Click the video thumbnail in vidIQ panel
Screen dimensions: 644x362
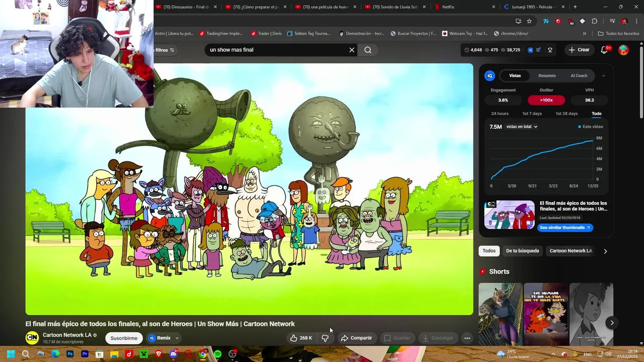pos(510,215)
